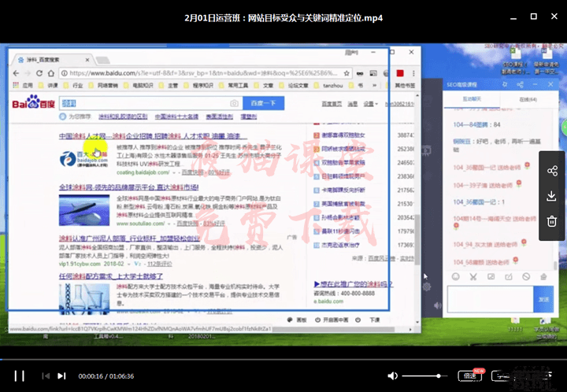Click the share icon in SEO chat title bar
Viewport: 567px width, 392px height.
click(520, 84)
